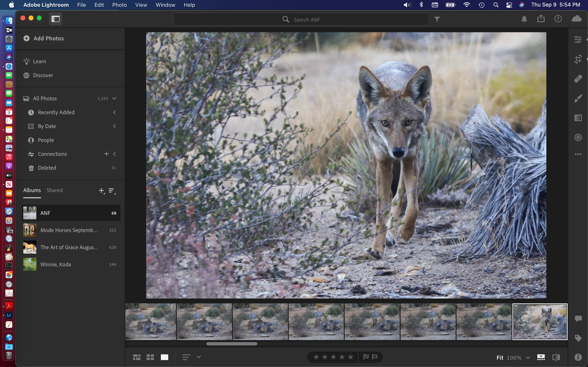Open the Photo menu in menu bar
The image size is (588, 367).
[x=119, y=5]
